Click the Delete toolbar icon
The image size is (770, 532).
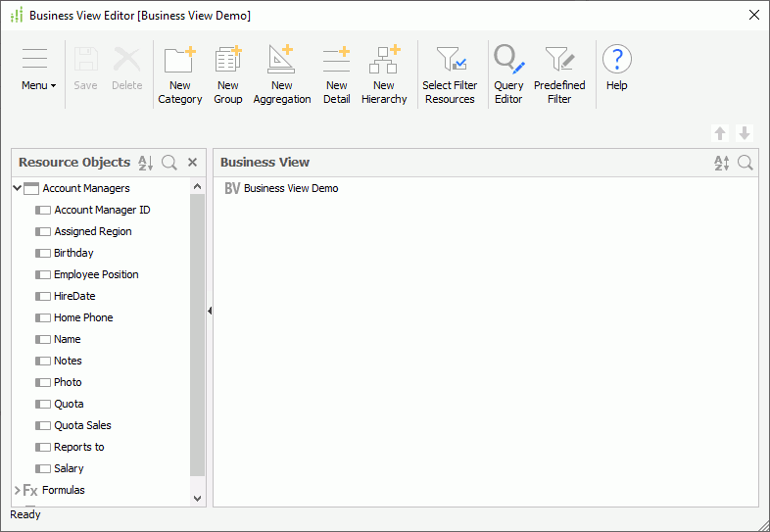126,70
